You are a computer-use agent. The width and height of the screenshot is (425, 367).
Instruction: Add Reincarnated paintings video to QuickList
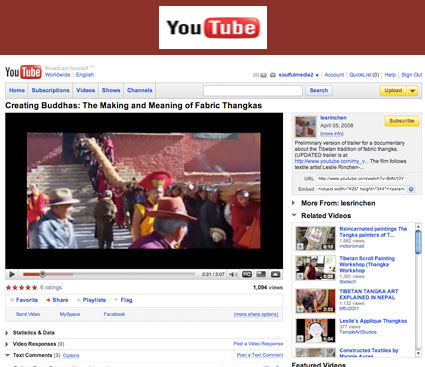[300, 247]
